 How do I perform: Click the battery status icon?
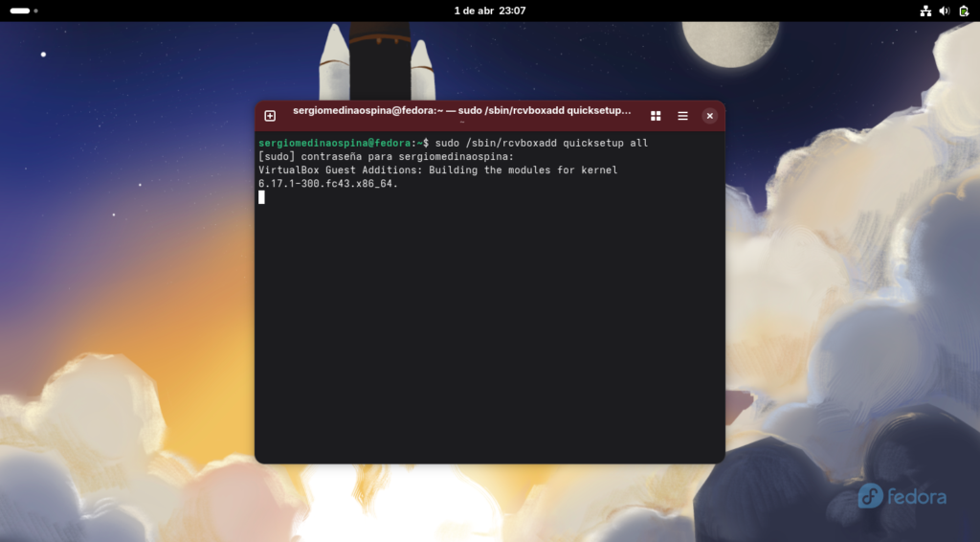[x=963, y=11]
